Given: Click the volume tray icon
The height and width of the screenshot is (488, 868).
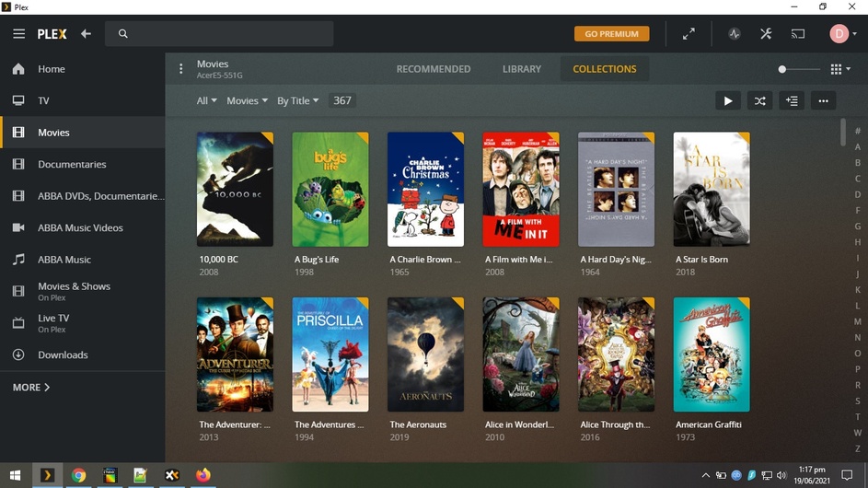Looking at the screenshot, I should [x=781, y=475].
